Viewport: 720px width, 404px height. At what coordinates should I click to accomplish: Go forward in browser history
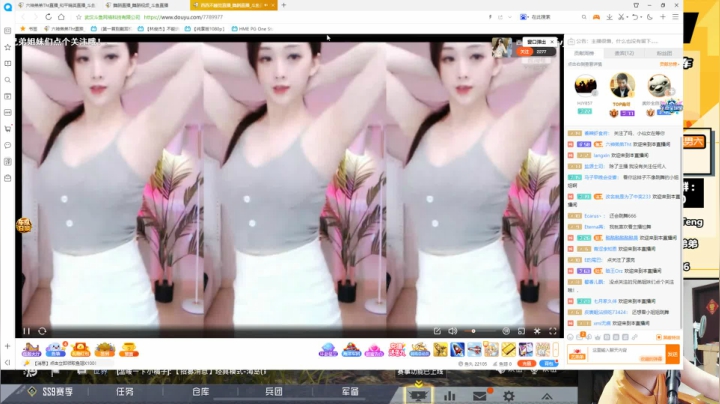35,17
